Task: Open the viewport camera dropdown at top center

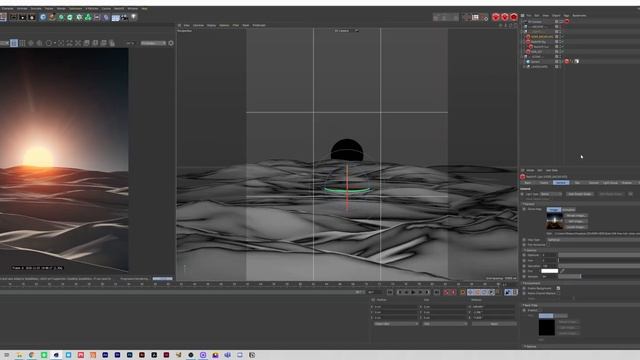Action: pyautogui.click(x=346, y=31)
